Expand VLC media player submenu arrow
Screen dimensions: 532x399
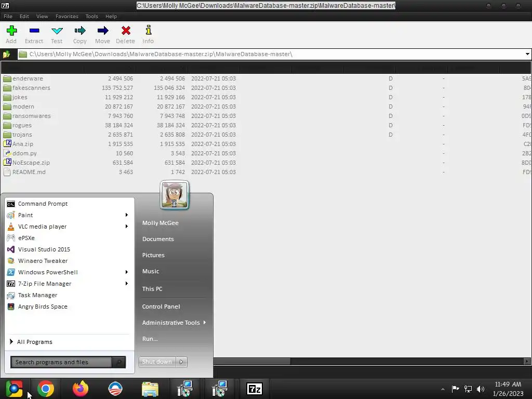pyautogui.click(x=127, y=227)
